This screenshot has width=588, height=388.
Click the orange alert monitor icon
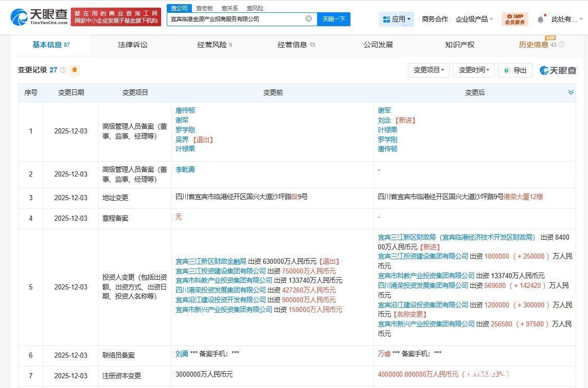[75, 70]
